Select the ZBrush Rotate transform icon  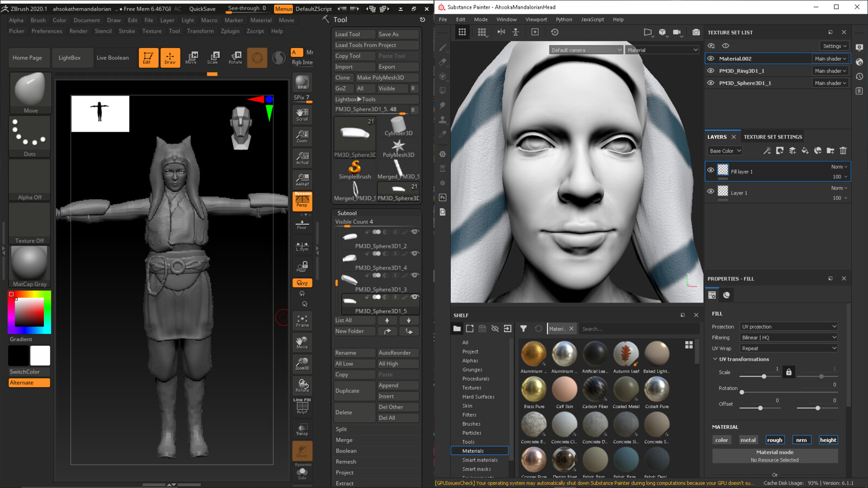(x=235, y=57)
